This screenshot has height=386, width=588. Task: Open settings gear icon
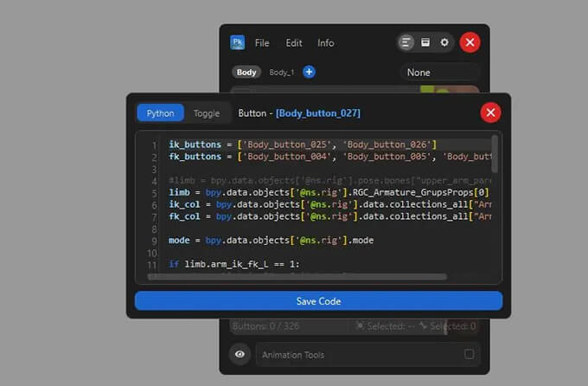(444, 42)
